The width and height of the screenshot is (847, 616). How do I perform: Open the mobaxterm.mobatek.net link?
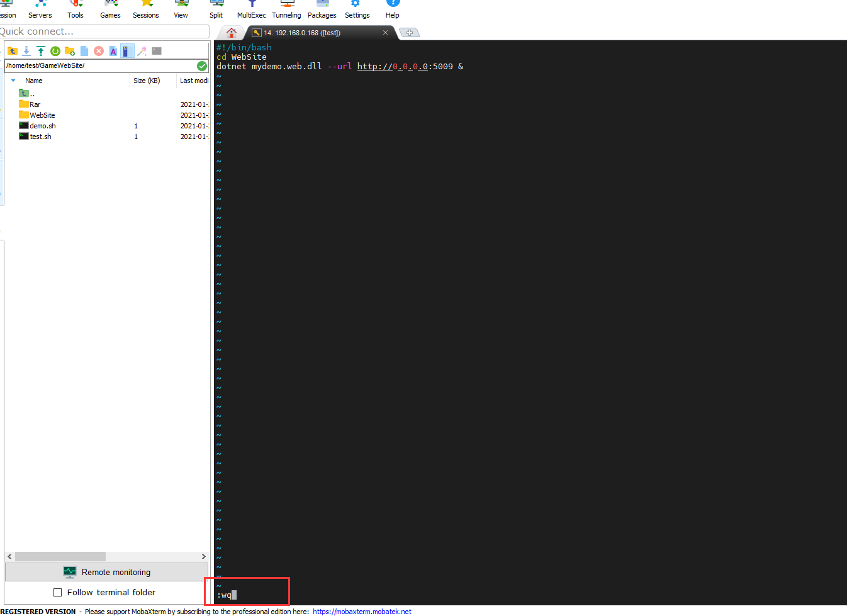coord(362,612)
